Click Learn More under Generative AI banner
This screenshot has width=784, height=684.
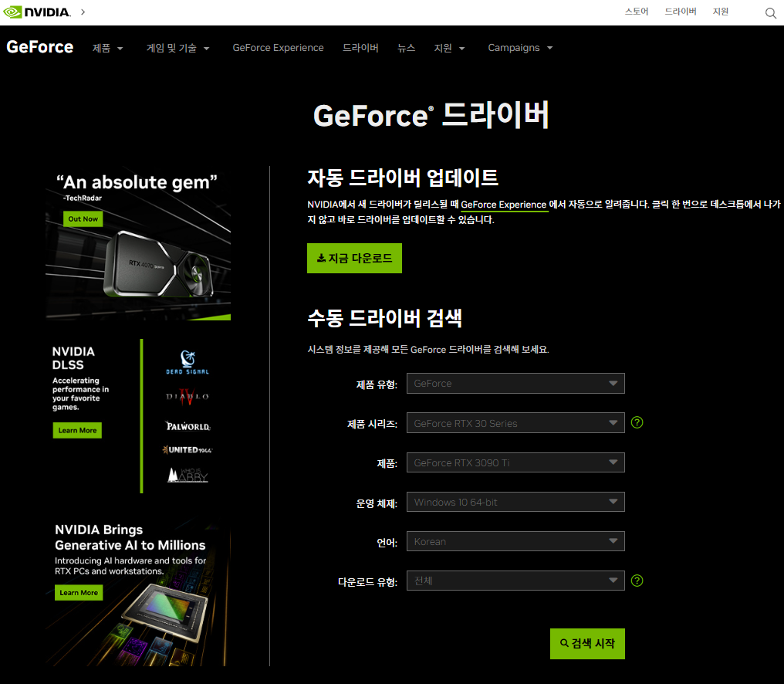tap(79, 592)
